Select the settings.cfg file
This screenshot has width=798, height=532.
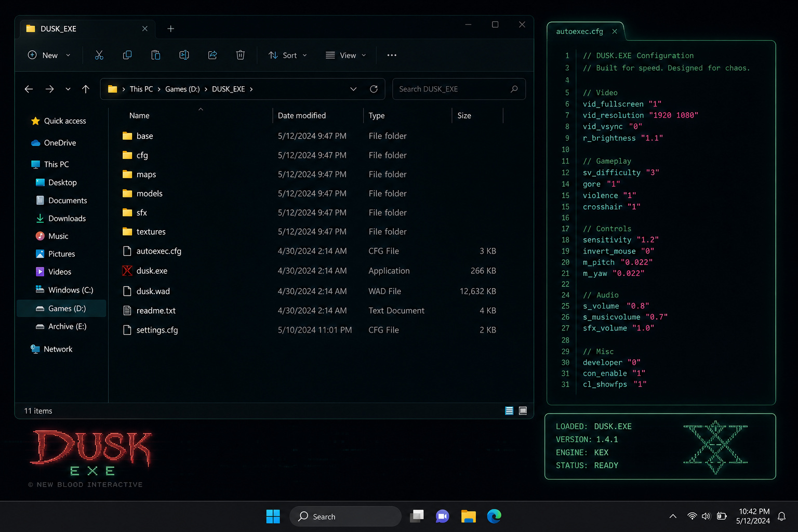coord(157,330)
